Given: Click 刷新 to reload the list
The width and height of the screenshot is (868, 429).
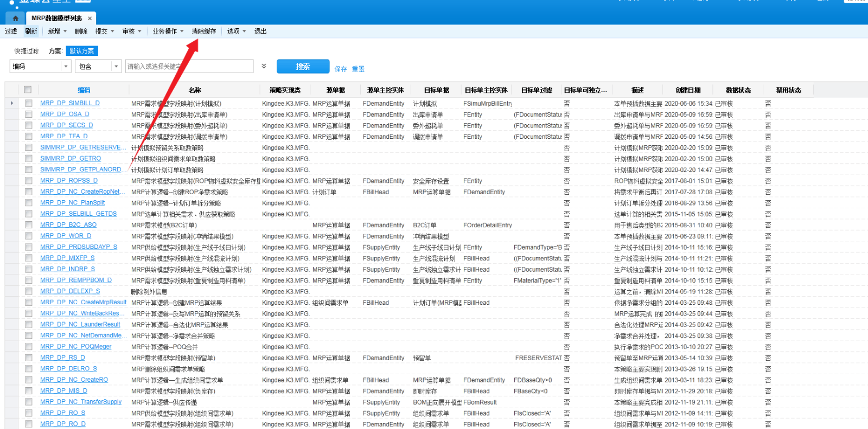Looking at the screenshot, I should pos(31,31).
